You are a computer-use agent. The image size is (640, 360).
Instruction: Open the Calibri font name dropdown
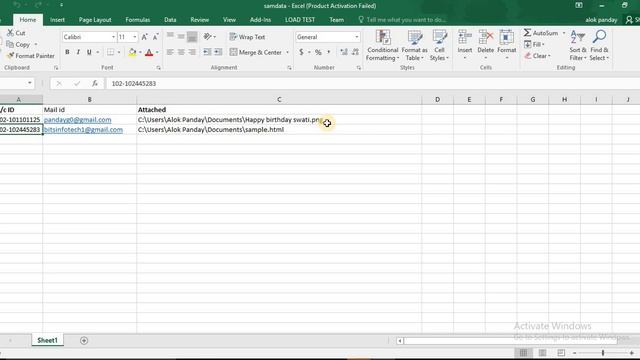[113, 37]
